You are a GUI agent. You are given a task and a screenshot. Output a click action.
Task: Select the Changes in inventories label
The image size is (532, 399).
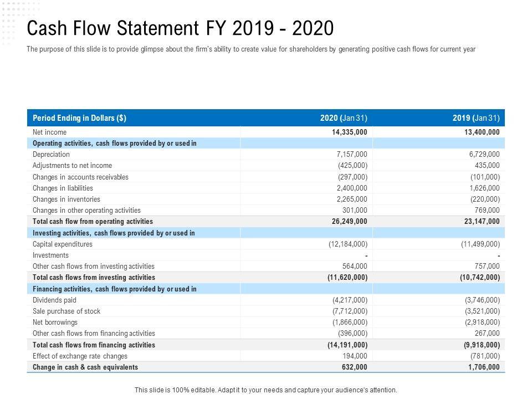pos(66,199)
